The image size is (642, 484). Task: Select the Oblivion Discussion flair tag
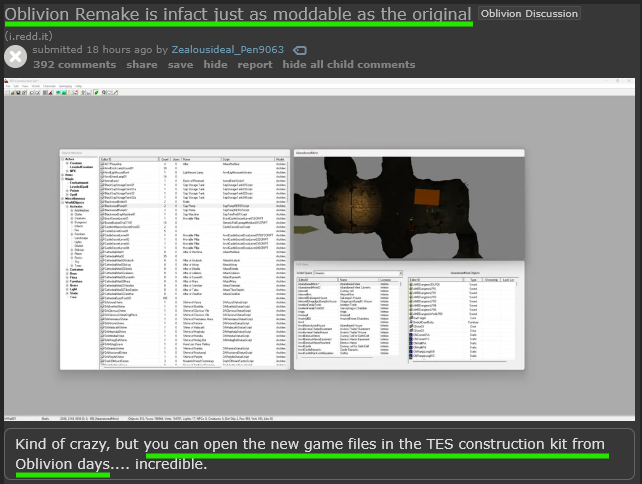coord(529,14)
